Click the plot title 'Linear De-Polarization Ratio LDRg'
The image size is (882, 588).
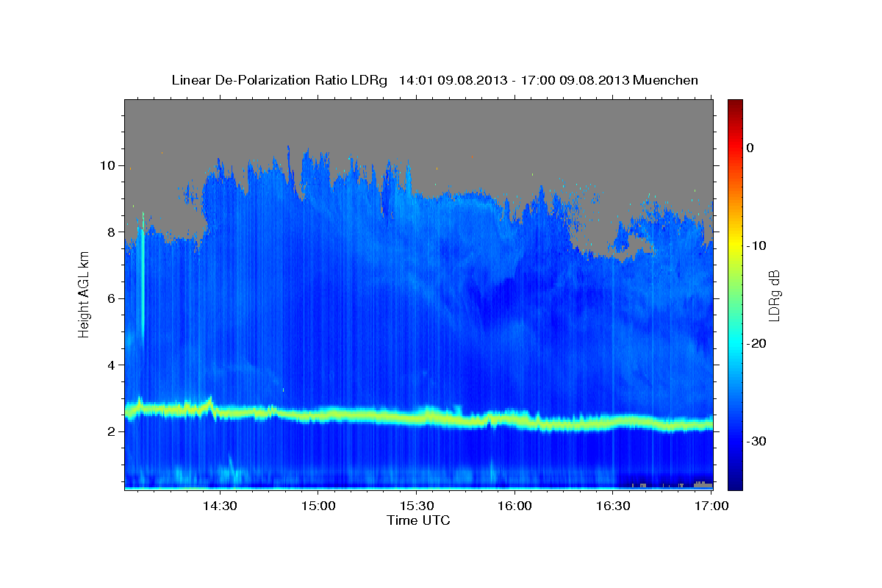point(279,80)
